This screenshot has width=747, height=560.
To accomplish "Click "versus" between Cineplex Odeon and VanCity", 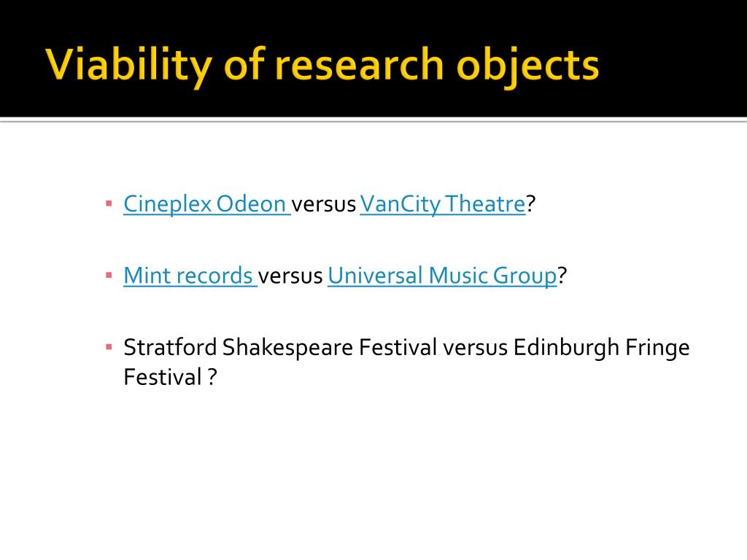I will [x=323, y=205].
